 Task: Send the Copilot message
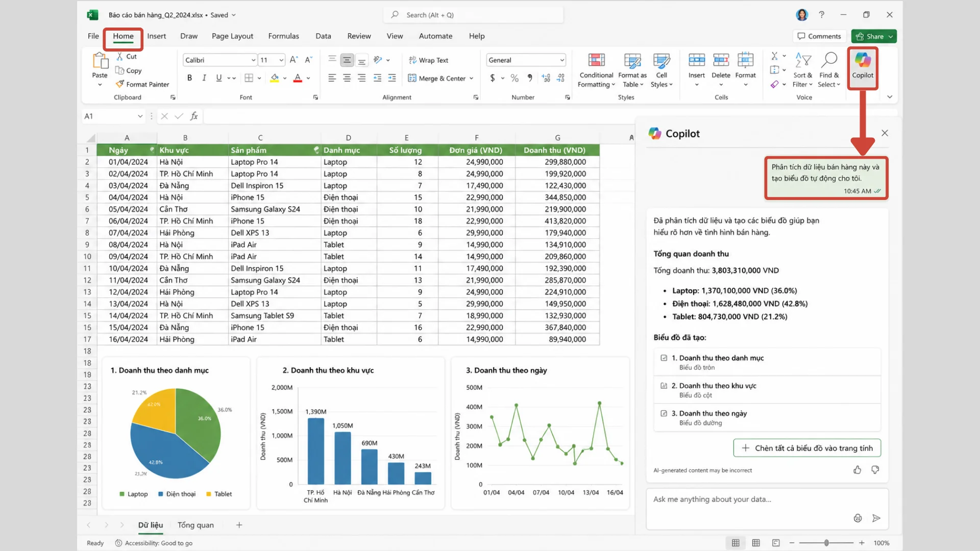[x=876, y=518]
